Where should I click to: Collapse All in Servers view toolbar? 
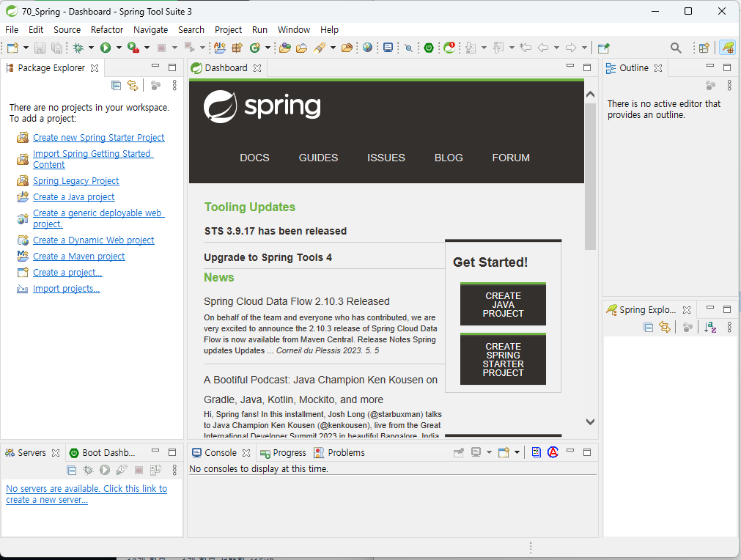pyautogui.click(x=71, y=470)
